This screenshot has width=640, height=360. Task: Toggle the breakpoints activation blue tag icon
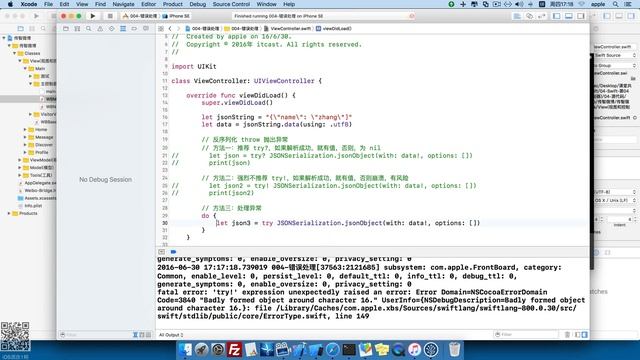[x=173, y=252]
